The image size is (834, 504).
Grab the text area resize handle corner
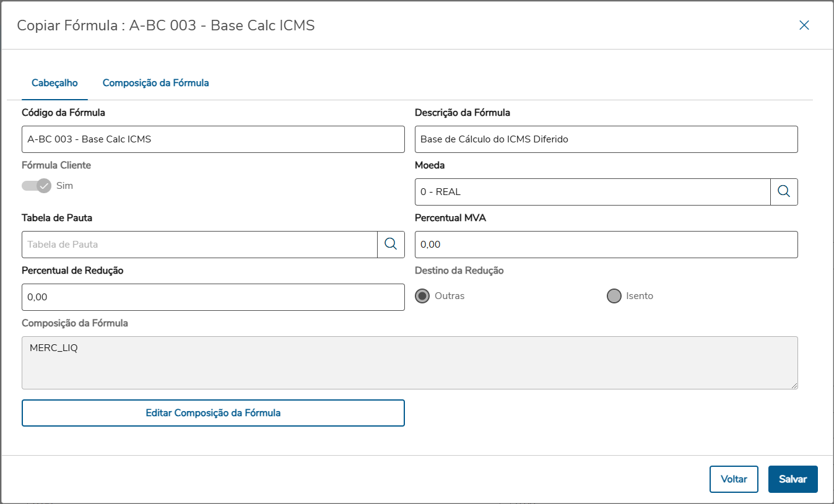pyautogui.click(x=794, y=386)
